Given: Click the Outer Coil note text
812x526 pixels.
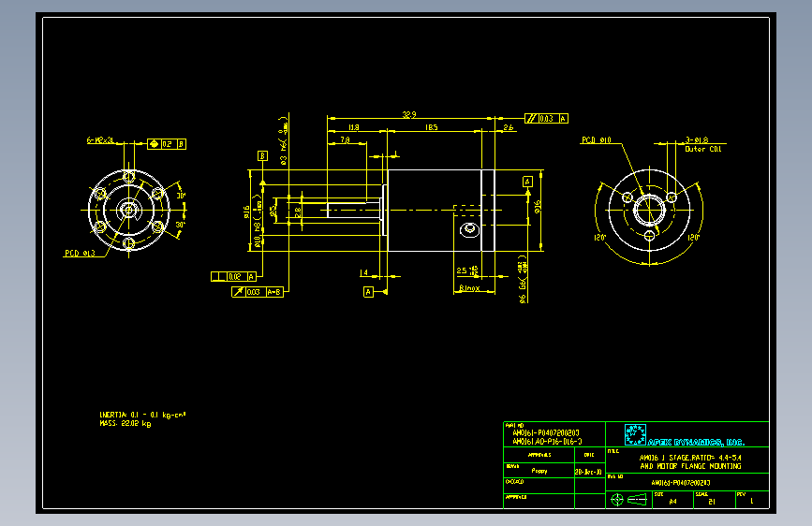Looking at the screenshot, I should point(702,149).
